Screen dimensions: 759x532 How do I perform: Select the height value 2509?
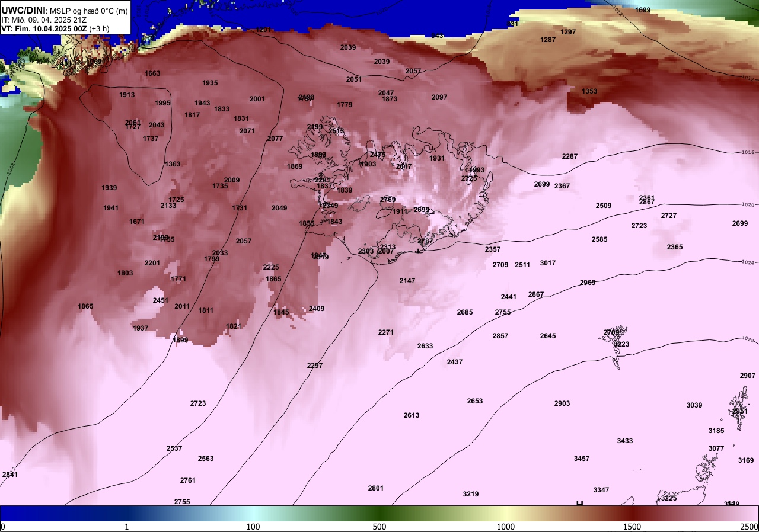pyautogui.click(x=604, y=206)
